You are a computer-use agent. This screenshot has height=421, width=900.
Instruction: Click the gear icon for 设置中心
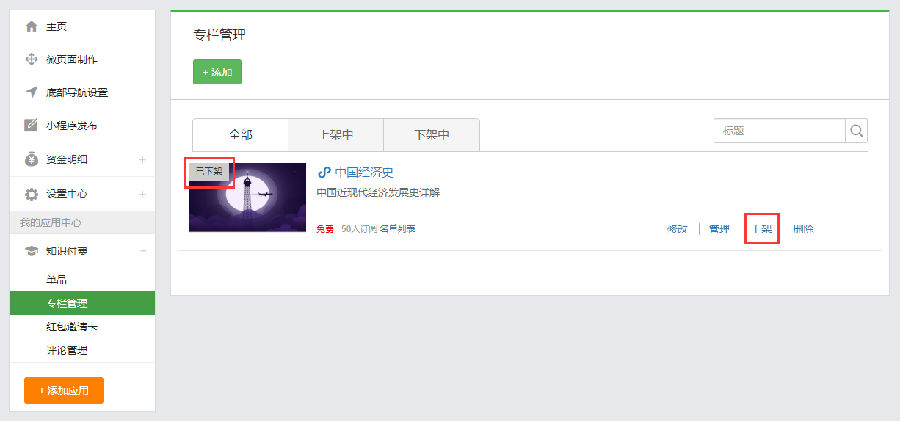(32, 194)
